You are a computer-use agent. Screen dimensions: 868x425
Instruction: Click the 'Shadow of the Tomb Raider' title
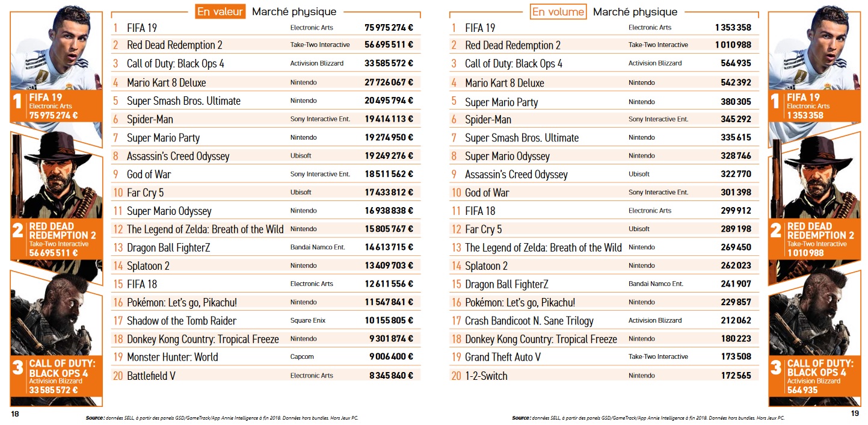click(x=182, y=321)
